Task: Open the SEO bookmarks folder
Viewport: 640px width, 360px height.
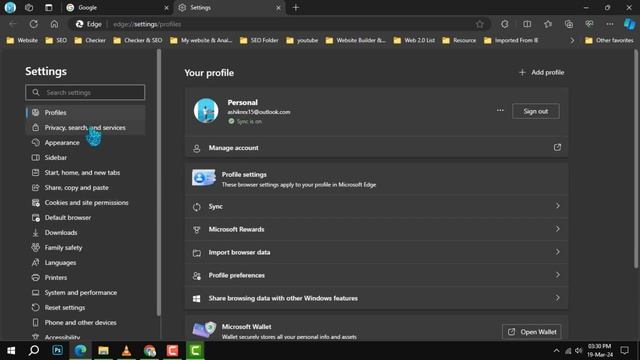Action: [x=56, y=40]
